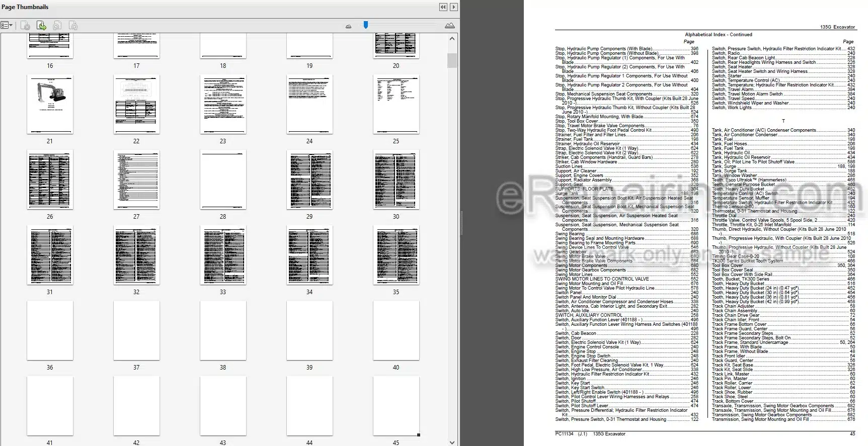868x446 pixels.
Task: Select page 32 thumbnail
Action: click(x=136, y=255)
